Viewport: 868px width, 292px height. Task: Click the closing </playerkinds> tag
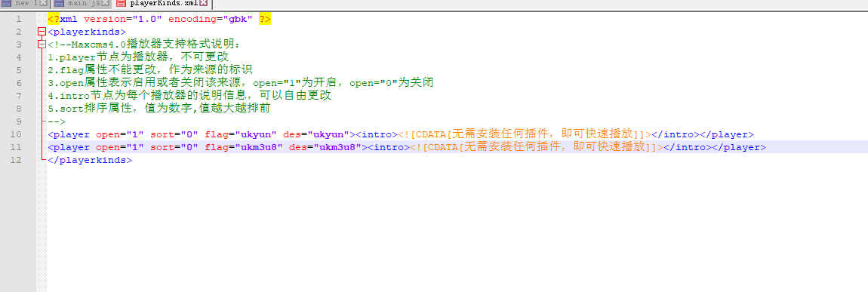(x=90, y=160)
